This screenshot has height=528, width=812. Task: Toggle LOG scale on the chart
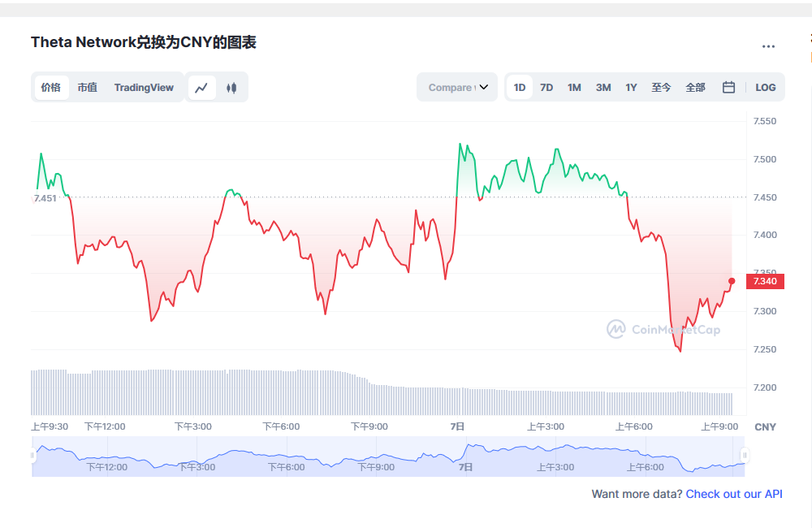point(766,88)
